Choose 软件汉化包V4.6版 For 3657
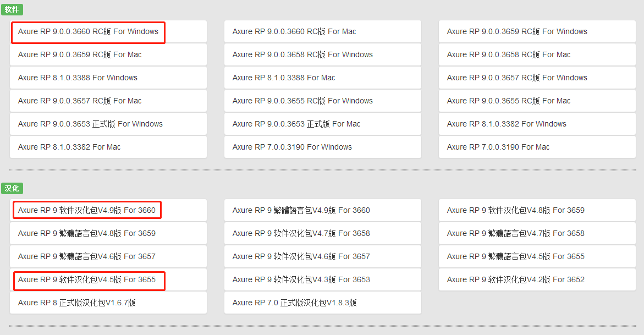The width and height of the screenshot is (644, 335). coord(322,256)
